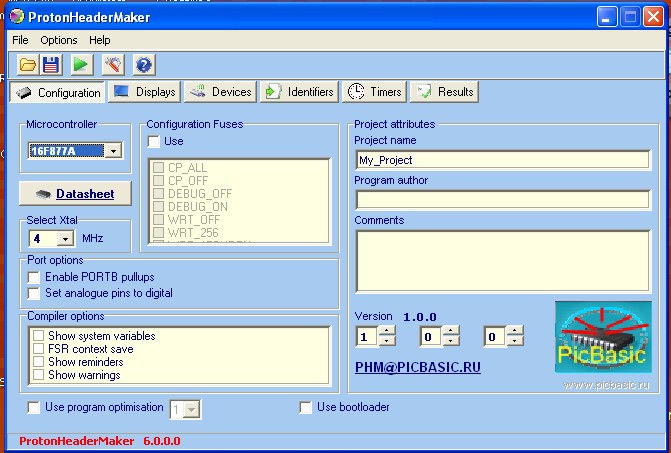Click the save floppy disk icon
Image resolution: width=671 pixels, height=453 pixels.
pyautogui.click(x=51, y=65)
